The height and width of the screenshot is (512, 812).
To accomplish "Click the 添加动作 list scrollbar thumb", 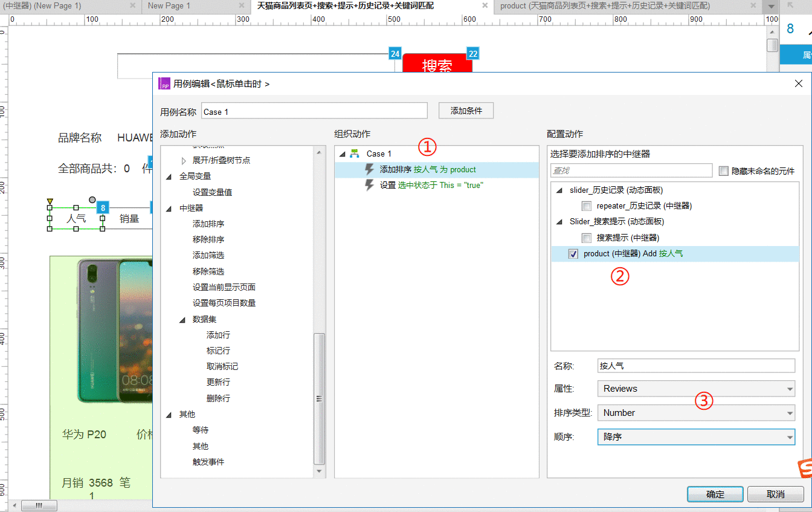I will [319, 399].
